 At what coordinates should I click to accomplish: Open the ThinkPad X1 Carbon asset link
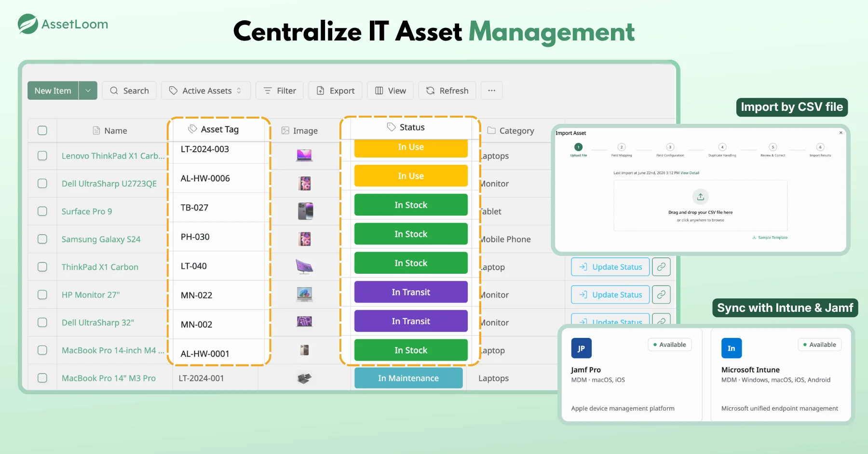click(x=100, y=267)
